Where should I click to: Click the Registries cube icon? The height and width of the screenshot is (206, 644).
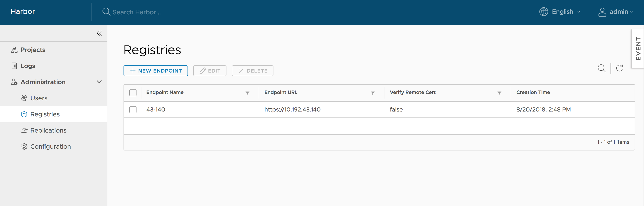[24, 114]
